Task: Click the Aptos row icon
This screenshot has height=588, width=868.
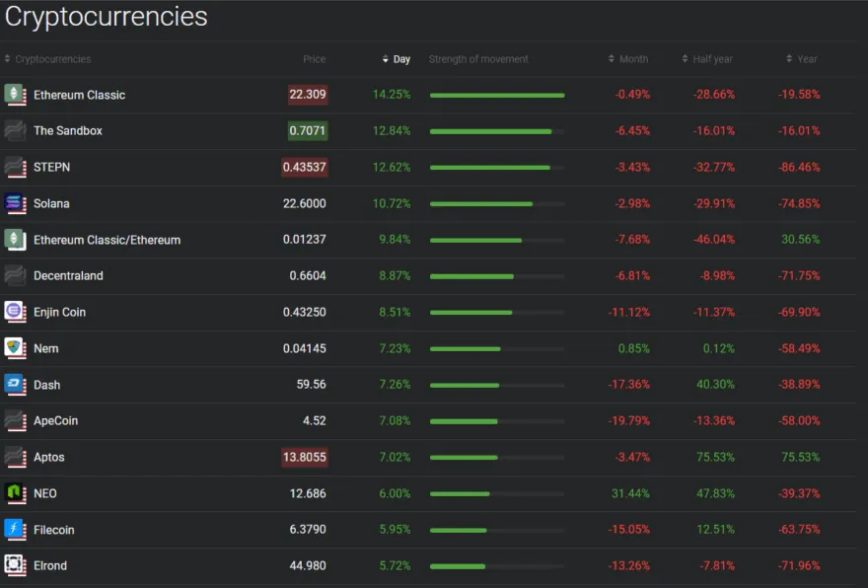Action: pyautogui.click(x=15, y=457)
